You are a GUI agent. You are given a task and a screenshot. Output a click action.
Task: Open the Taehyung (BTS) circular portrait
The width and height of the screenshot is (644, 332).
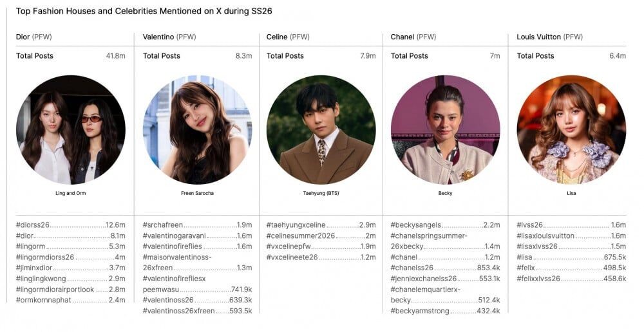click(321, 130)
